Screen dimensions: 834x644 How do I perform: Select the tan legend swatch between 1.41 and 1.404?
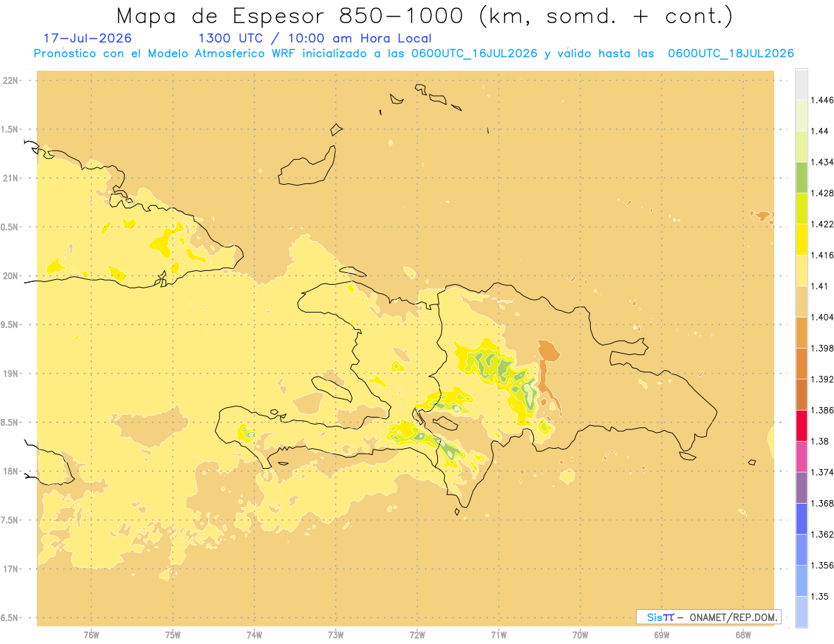coord(801,301)
